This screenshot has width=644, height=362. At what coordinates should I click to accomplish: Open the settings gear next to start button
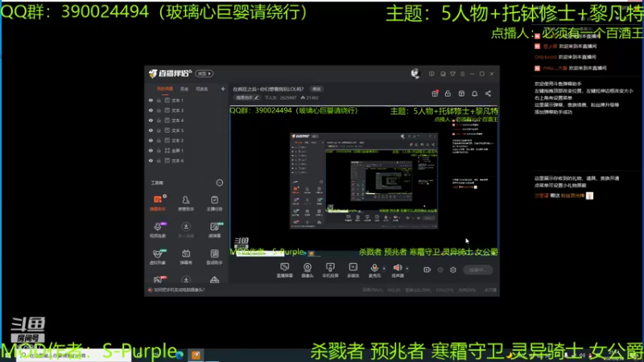[x=453, y=269]
